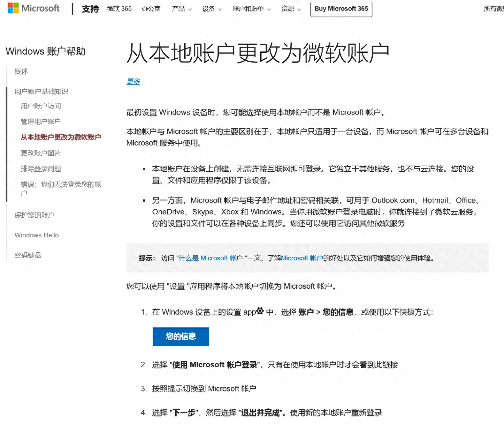This screenshot has width=504, height=425.
Task: Open 密码键盘 sidebar section
Action: coord(28,255)
